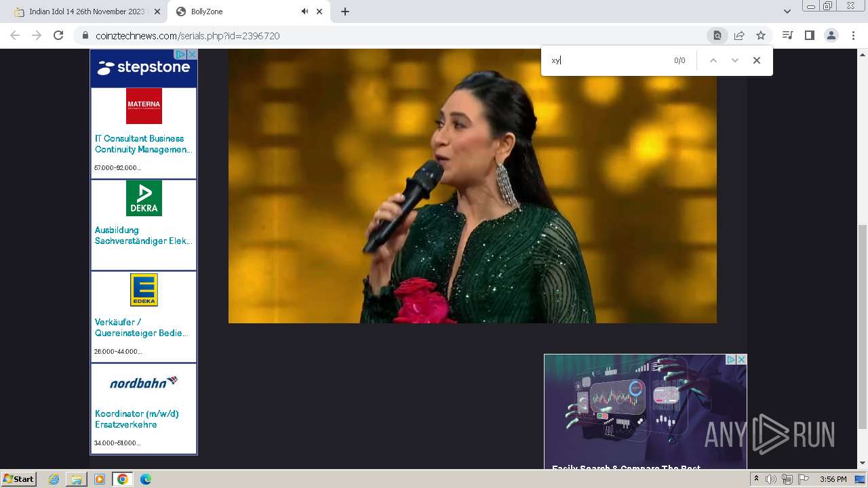Click the nordbahn logo in the ad
The width and height of the screenshot is (868, 488).
(144, 383)
